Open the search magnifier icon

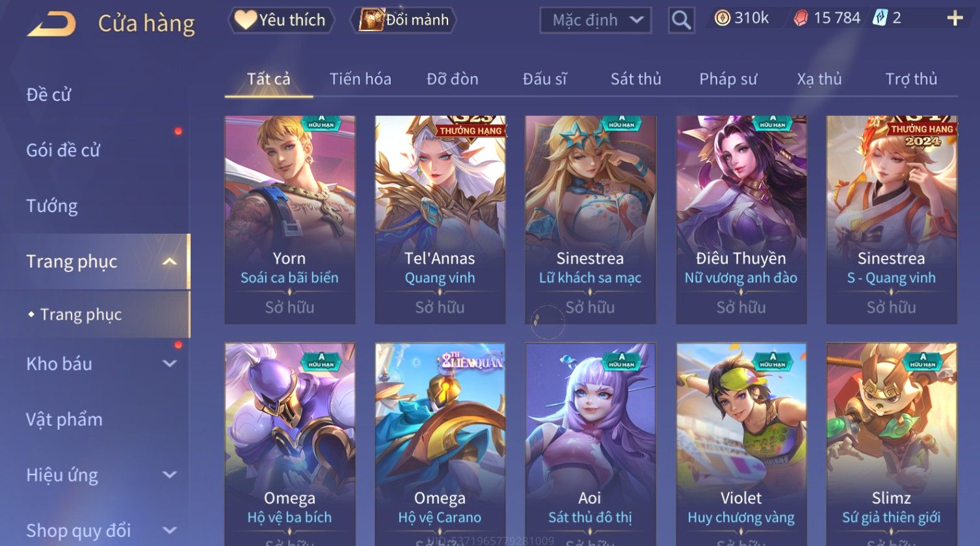click(x=681, y=20)
